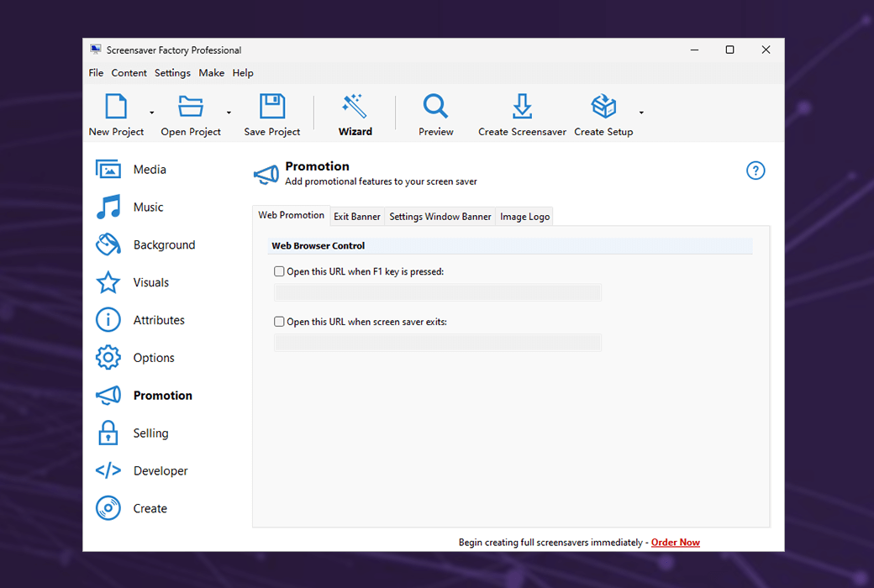
Task: Click the F1 key URL input field
Action: coord(438,292)
